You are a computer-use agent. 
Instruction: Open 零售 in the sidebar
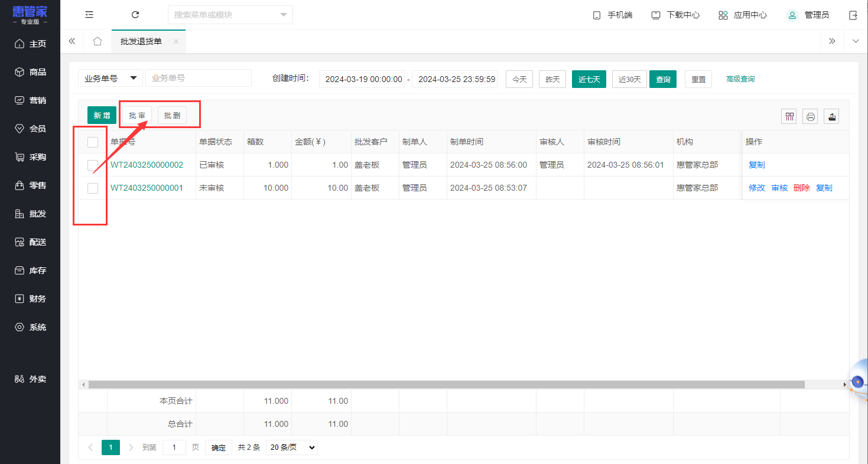(30, 185)
